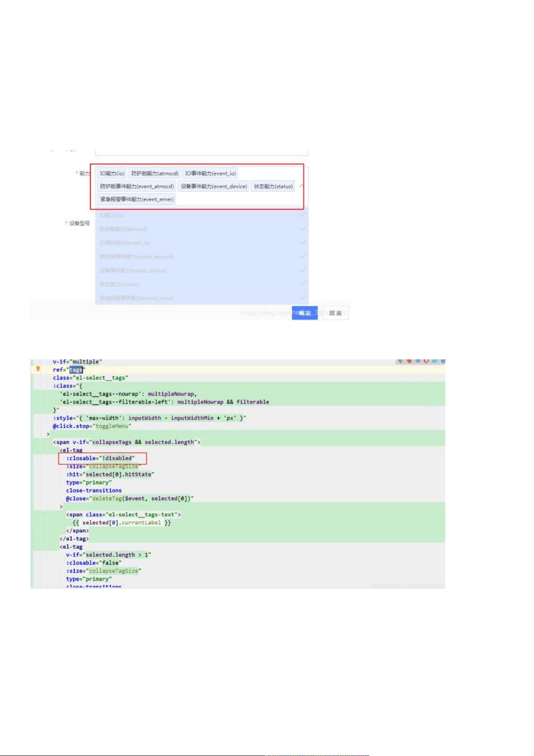Click the </span> closing tag line
Screen dimensions: 534x756
pos(78,531)
